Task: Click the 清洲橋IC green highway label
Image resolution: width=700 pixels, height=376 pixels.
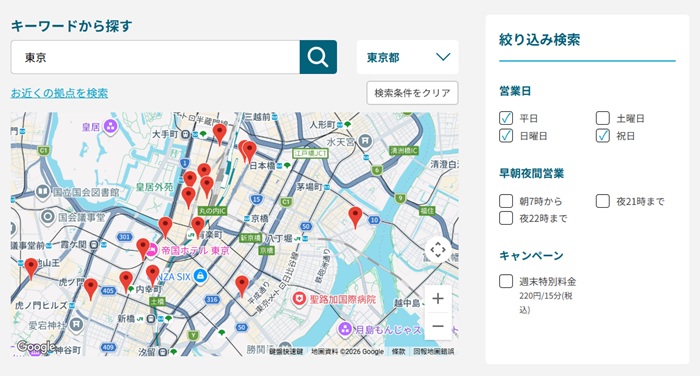Action: point(404,150)
